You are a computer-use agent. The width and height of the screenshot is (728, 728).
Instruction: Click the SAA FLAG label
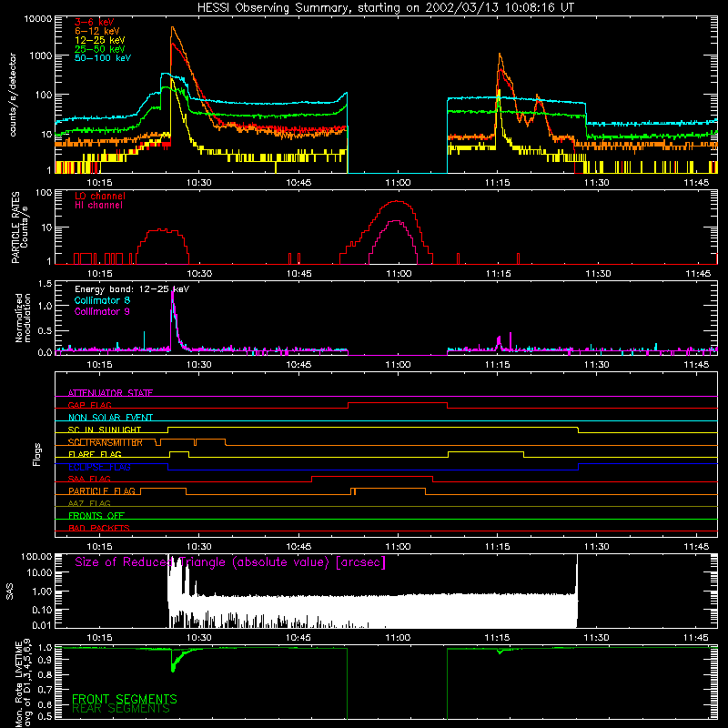point(89,479)
